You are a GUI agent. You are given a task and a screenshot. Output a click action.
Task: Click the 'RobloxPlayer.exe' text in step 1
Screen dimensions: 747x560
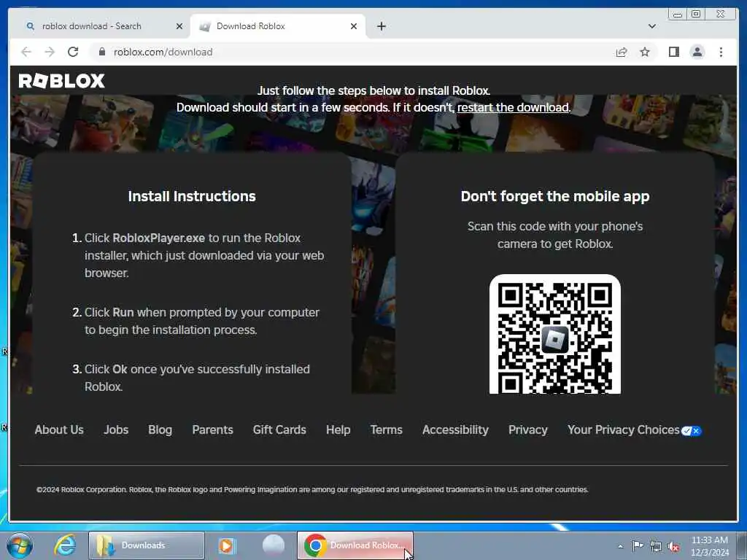(158, 238)
